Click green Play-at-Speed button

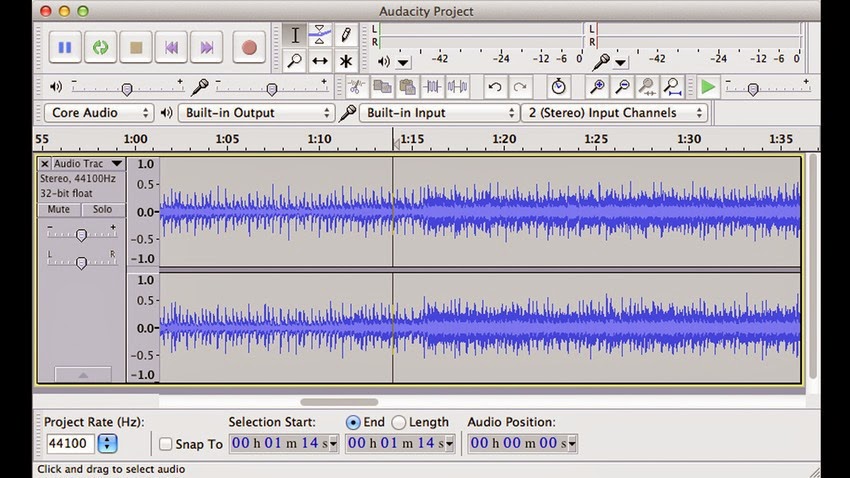[707, 87]
